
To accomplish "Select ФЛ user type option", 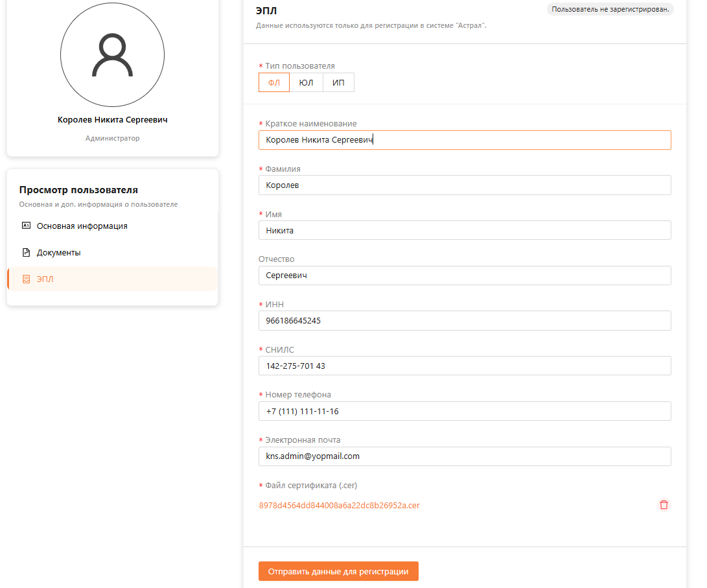I will click(274, 83).
